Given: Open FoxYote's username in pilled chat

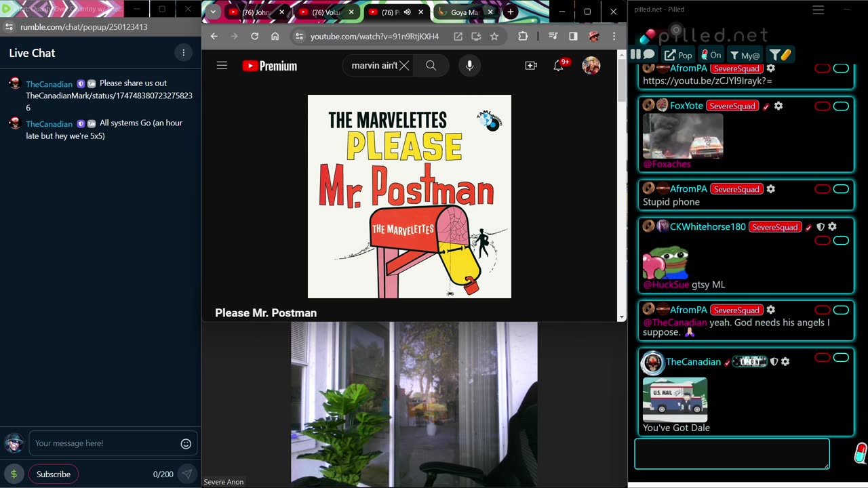Looking at the screenshot, I should [x=686, y=106].
